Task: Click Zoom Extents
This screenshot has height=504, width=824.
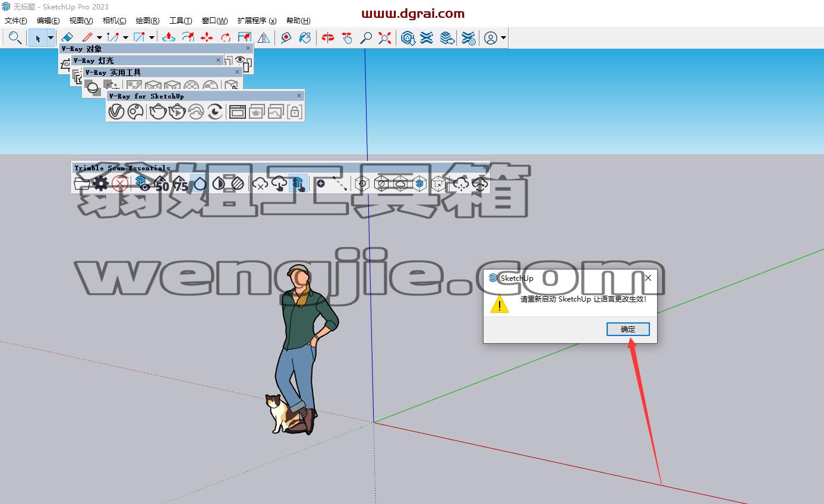Action: tap(385, 37)
